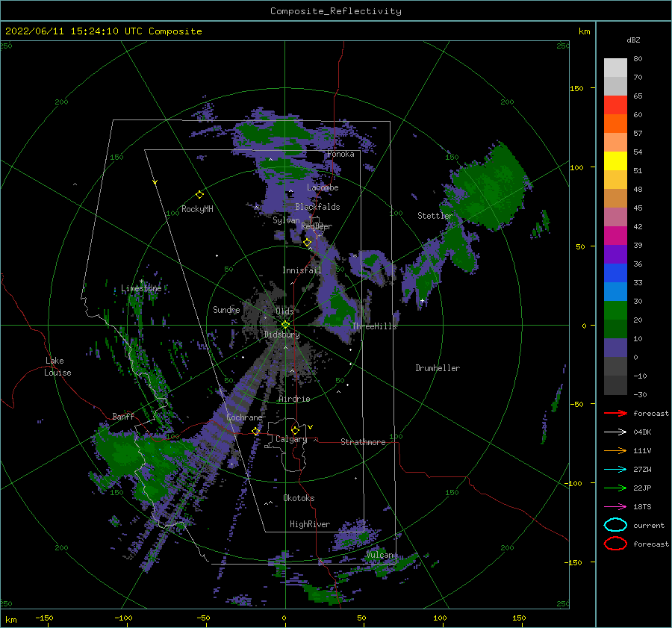Click the magenta 18TS arrow icon
Screen dimensions: 672x628
[x=615, y=507]
